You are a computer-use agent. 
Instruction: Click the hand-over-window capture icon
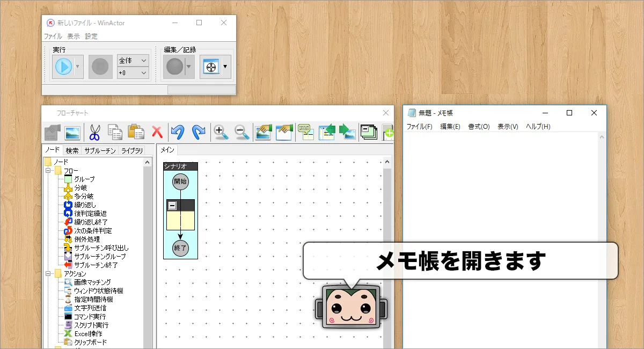284,132
